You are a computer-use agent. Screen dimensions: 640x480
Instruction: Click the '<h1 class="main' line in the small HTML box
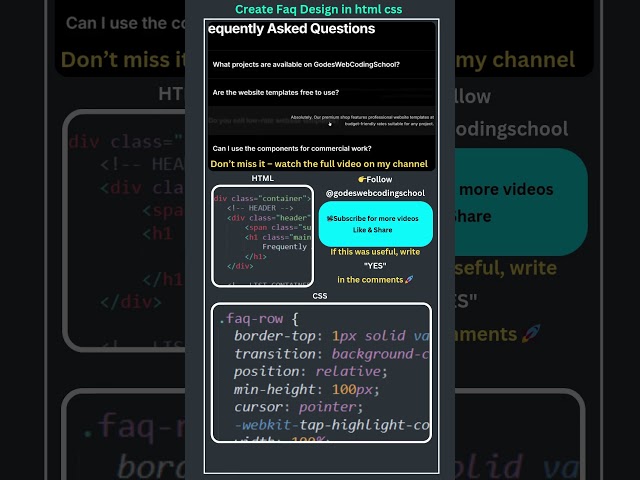tap(278, 237)
